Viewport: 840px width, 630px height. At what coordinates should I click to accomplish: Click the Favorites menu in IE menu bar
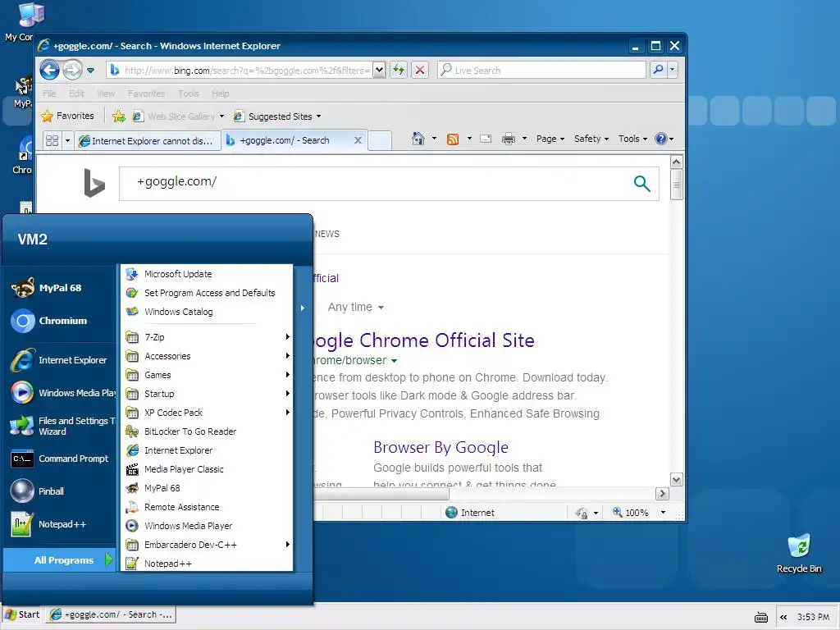[x=146, y=94]
